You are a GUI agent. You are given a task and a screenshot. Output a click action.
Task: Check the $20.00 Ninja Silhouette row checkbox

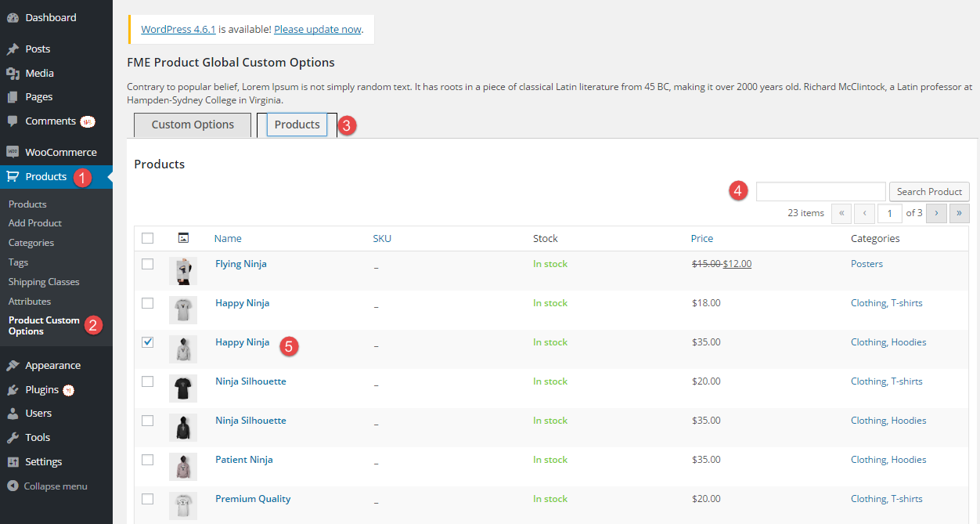[x=147, y=381]
